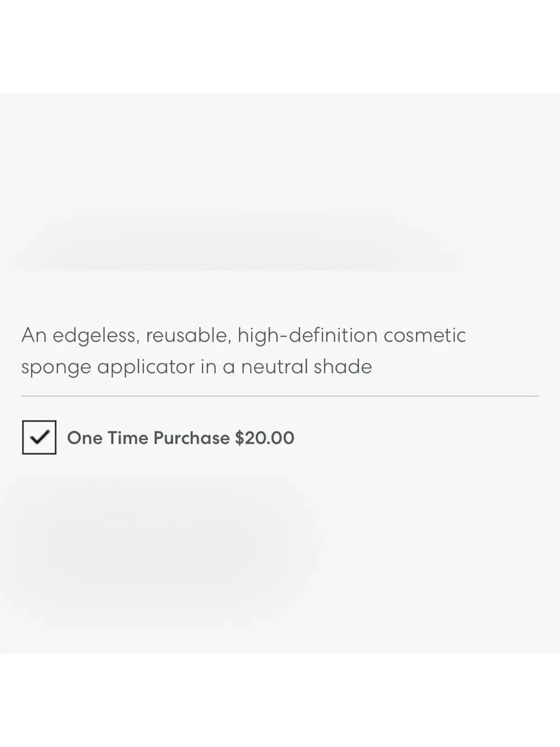560x747 pixels.
Task: Click the word 'edgeless' in the description
Action: pyautogui.click(x=95, y=336)
